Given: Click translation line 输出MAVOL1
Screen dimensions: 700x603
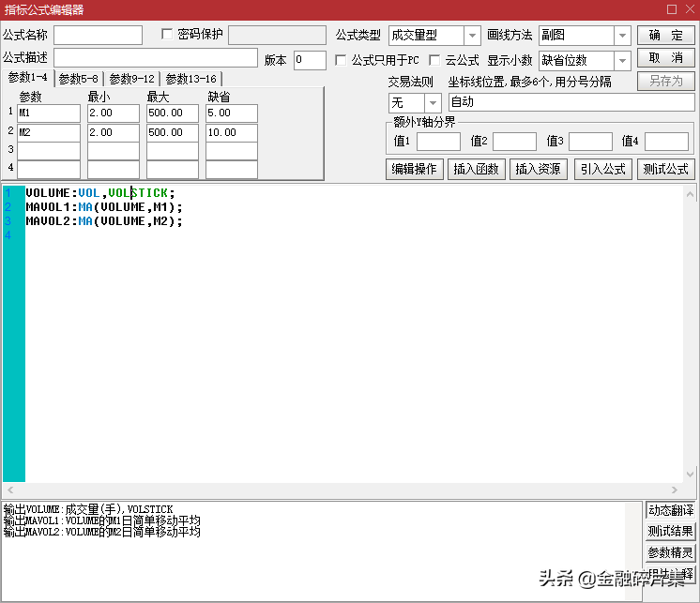Looking at the screenshot, I should pyautogui.click(x=101, y=520).
